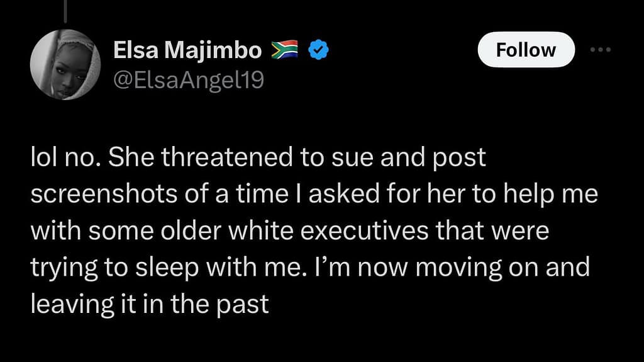Click the blue verified checkmark badge
Image resolution: width=644 pixels, height=362 pixels.
click(319, 50)
